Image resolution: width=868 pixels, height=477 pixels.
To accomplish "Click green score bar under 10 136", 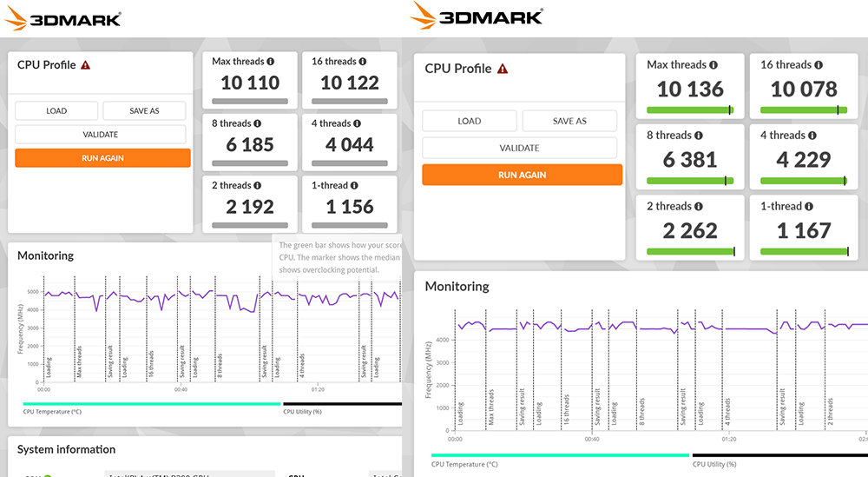I will 690,110.
